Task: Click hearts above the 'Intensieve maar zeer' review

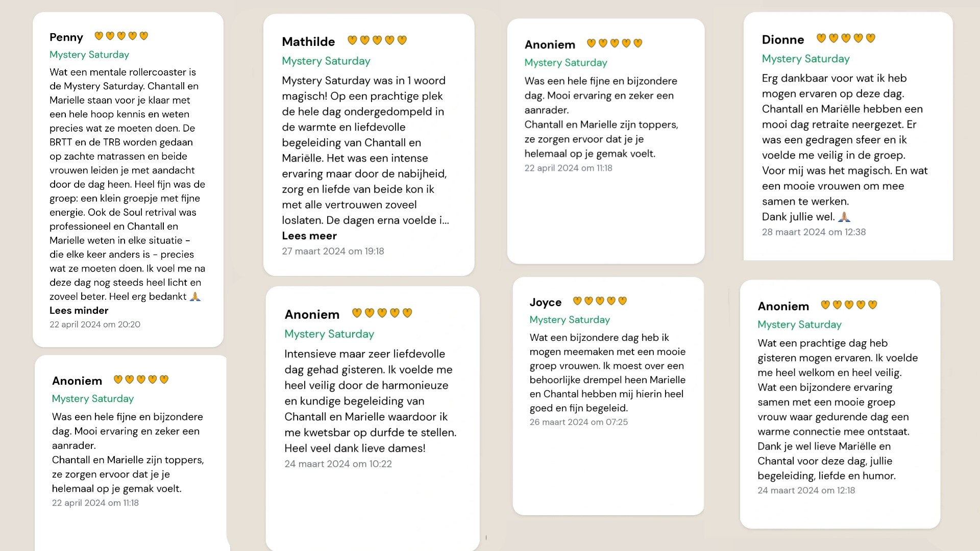Action: click(382, 313)
